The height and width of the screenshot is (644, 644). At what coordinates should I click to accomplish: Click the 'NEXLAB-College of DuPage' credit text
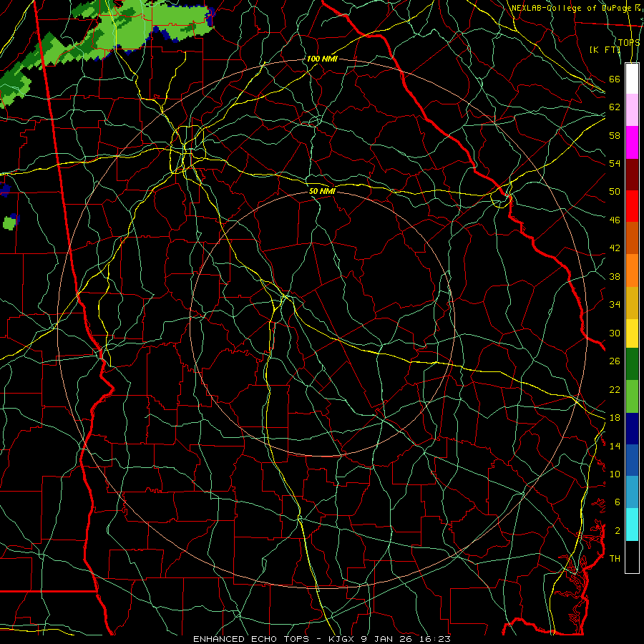point(571,8)
